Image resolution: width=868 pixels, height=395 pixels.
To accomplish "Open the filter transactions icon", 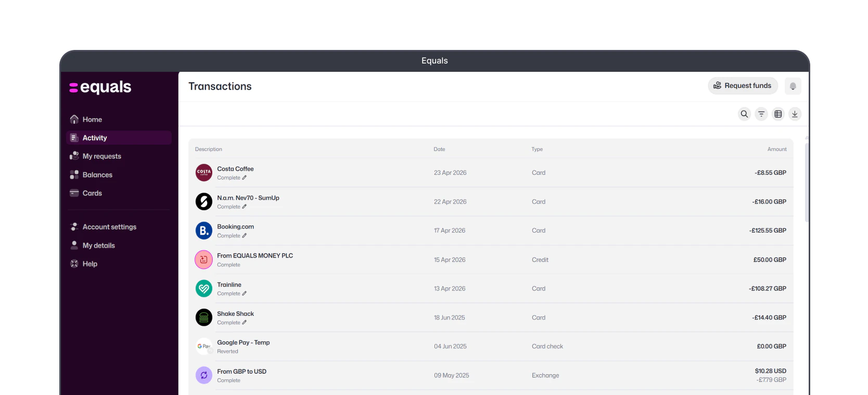I will point(761,114).
